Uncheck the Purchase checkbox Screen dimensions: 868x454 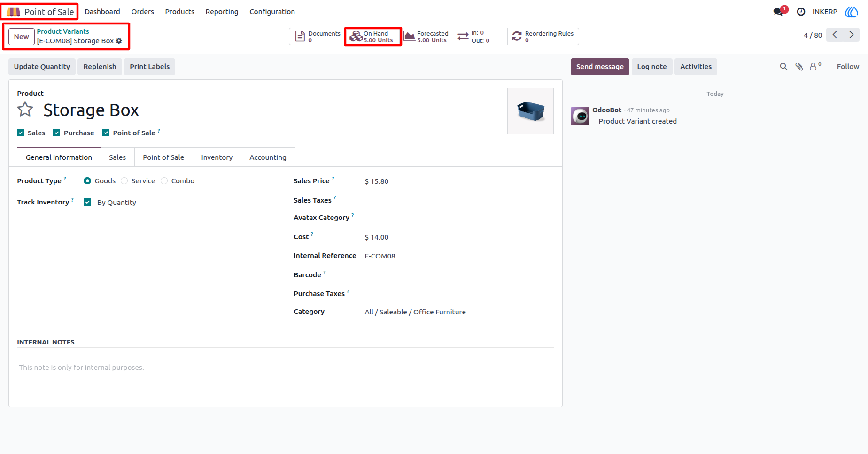(x=57, y=133)
